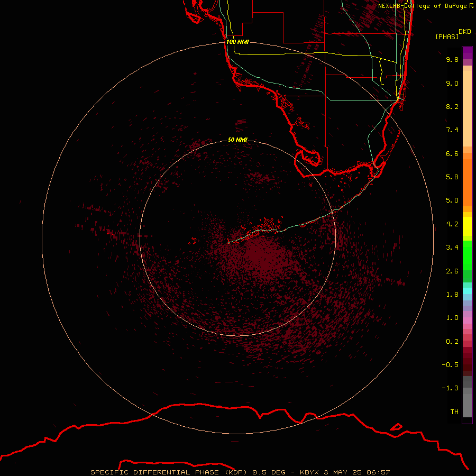Click the -1.3 legend value
Viewport: 476px width, 476px height.
[x=450, y=388]
